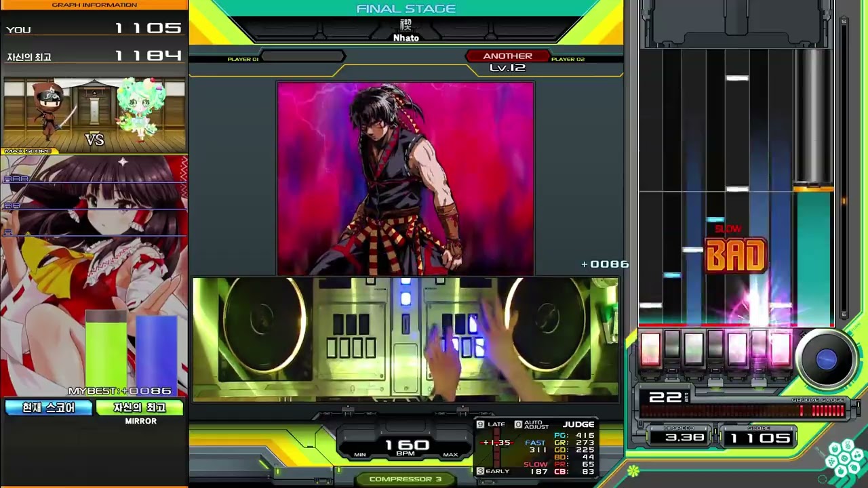This screenshot has height=488, width=868.
Task: Click the song jacket artwork of the warrior
Action: (x=406, y=178)
